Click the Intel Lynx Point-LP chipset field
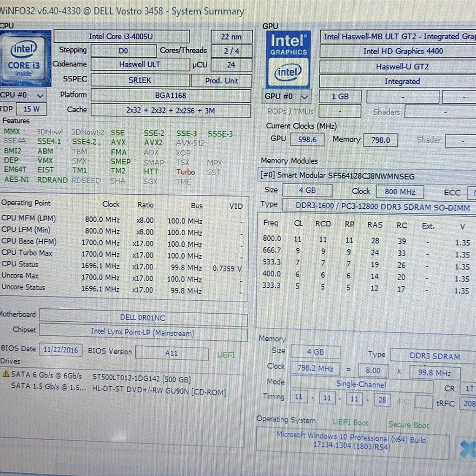The image size is (476, 476). (x=143, y=333)
